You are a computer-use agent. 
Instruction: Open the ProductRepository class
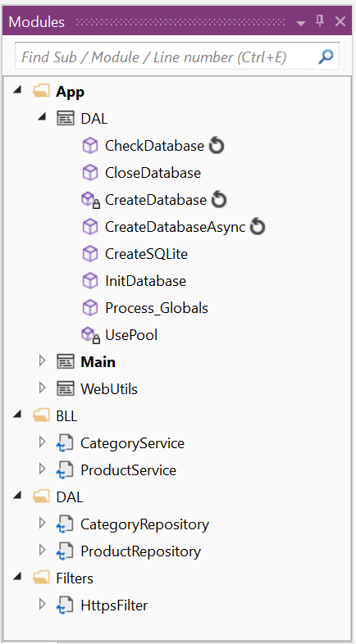point(140,551)
